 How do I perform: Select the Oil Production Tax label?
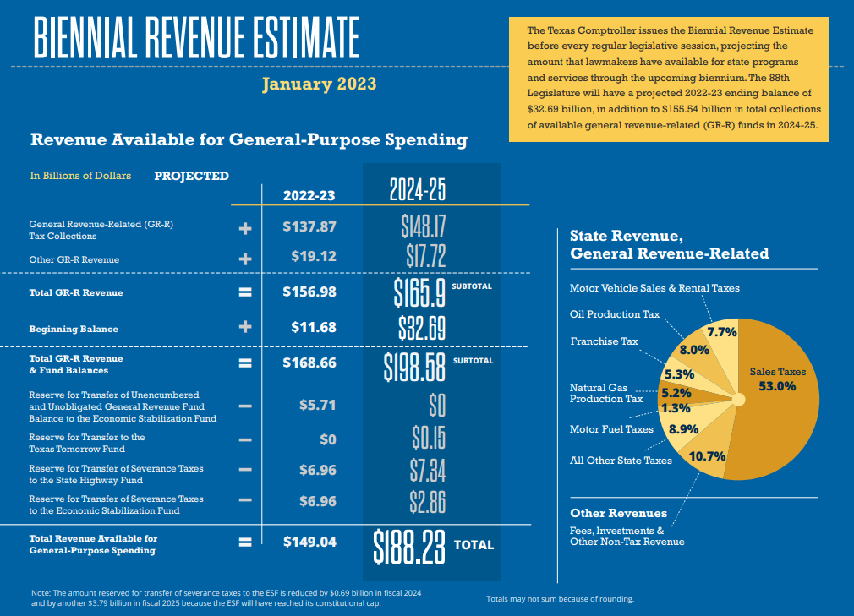[616, 314]
